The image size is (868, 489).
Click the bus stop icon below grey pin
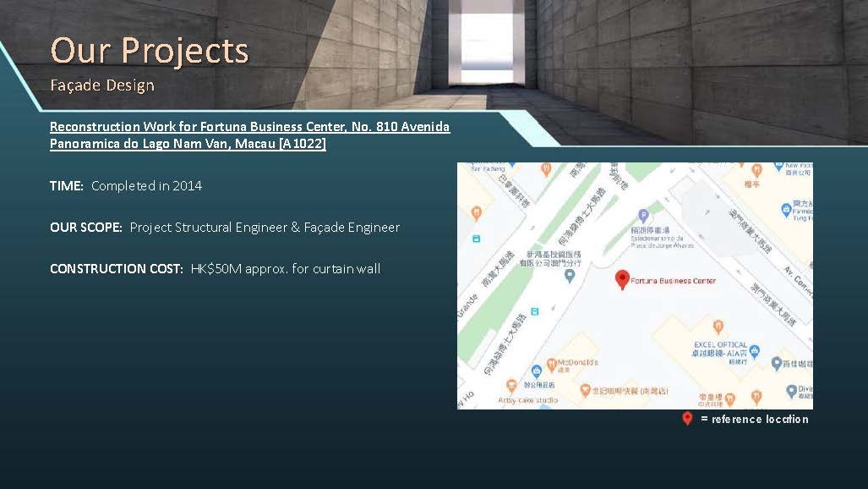533,312
